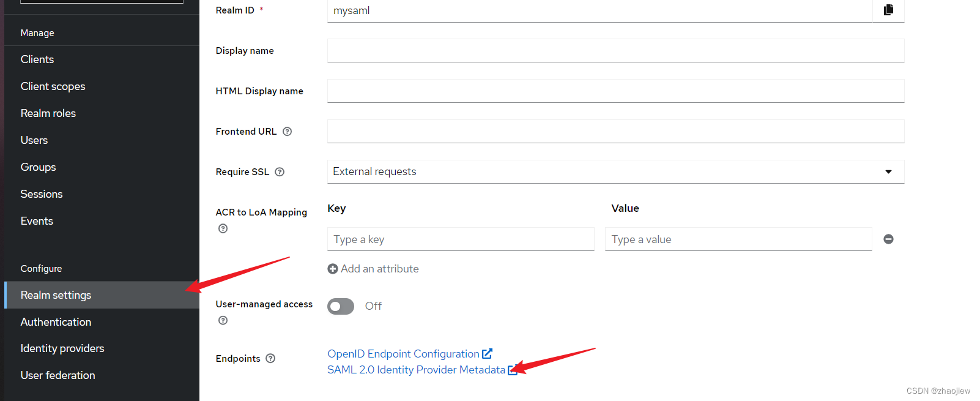Open Groups in the sidebar
Viewport: 980px width, 401px height.
tap(38, 167)
